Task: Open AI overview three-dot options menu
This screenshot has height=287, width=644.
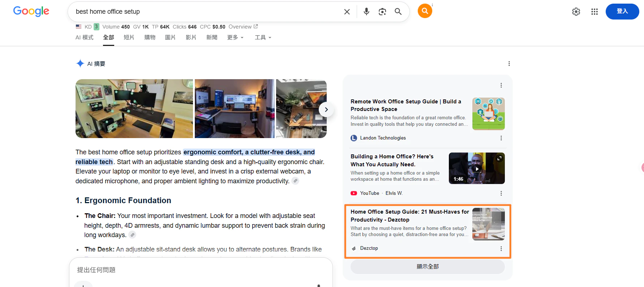Action: 509,64
